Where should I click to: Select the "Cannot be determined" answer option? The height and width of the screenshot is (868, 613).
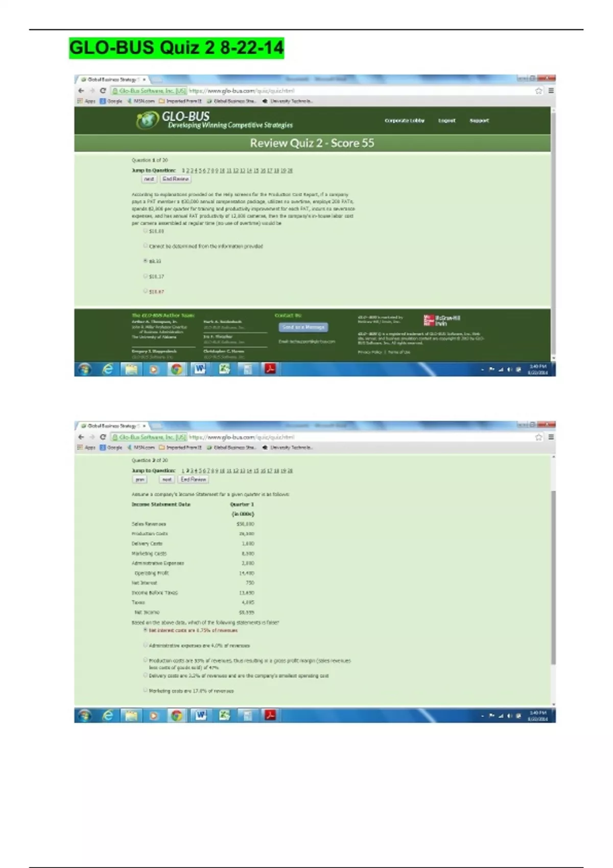pyautogui.click(x=146, y=246)
